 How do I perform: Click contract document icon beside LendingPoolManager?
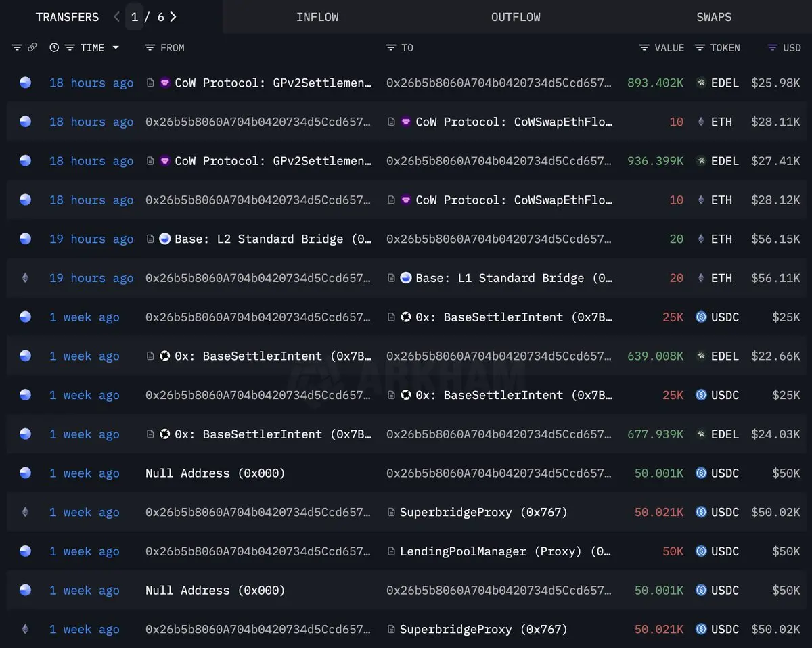(x=391, y=551)
